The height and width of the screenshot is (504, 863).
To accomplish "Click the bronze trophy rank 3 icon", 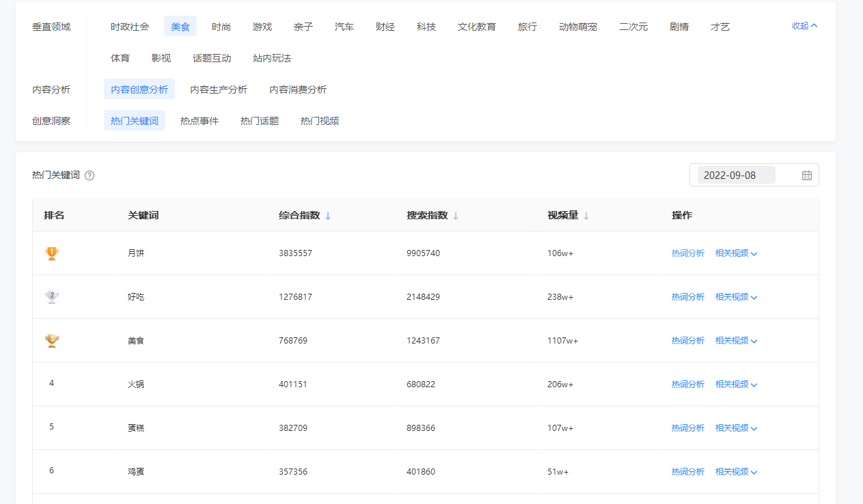I will (x=52, y=341).
